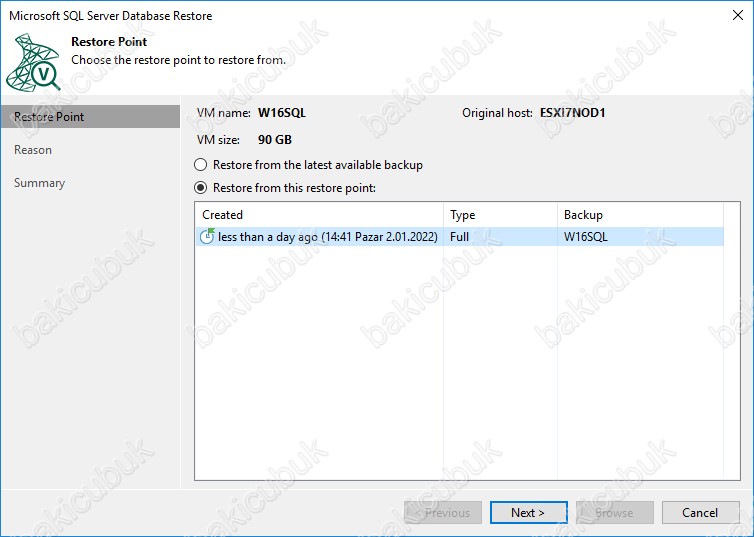
Task: Close the Database Restore dialog
Action: 738,15
